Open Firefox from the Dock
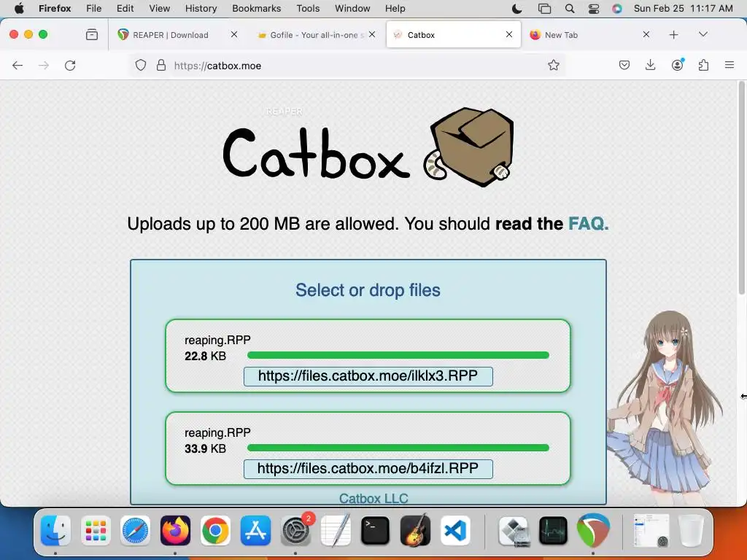The image size is (747, 560). coord(175,530)
